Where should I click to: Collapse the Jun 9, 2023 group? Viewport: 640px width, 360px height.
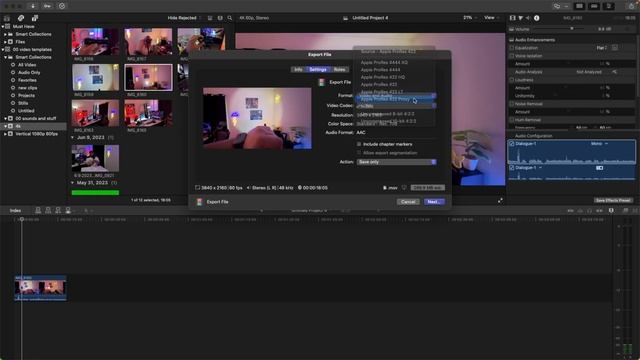[73, 138]
